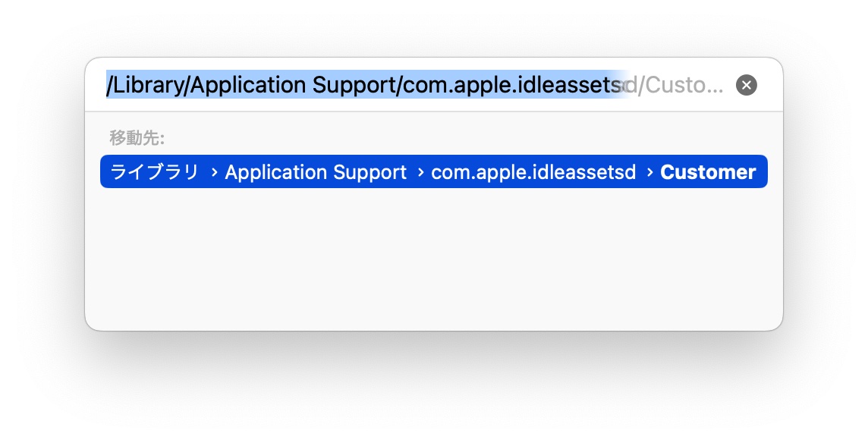Viewport: 868px width, 443px height.
Task: Place cursor at leading slash of path
Action: 109,85
